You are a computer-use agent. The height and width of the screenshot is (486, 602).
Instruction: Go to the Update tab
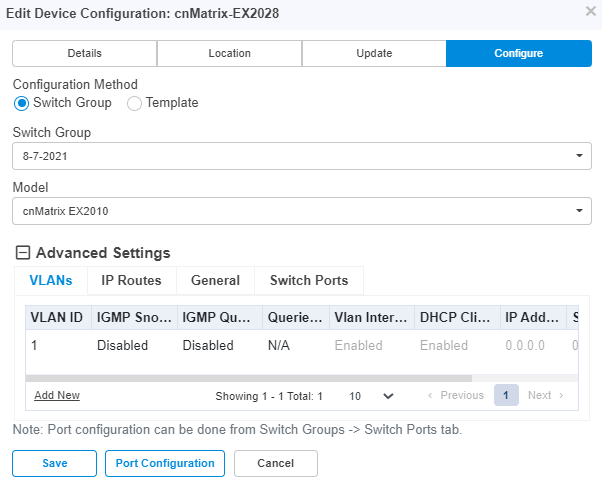click(374, 53)
